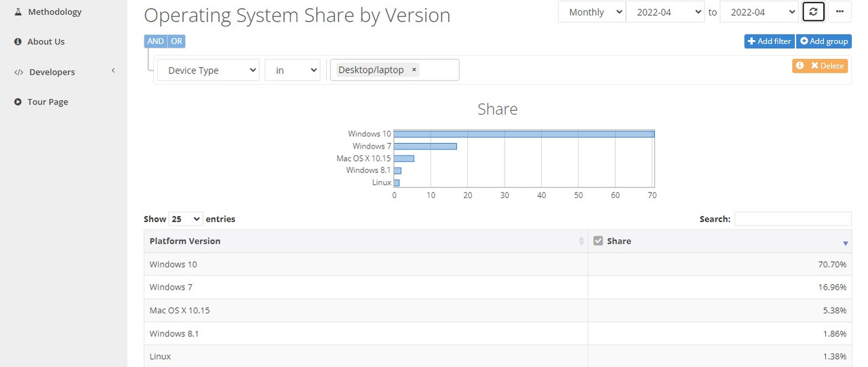Click the play icon beside Tour Page
The height and width of the screenshot is (367, 868).
pos(18,102)
